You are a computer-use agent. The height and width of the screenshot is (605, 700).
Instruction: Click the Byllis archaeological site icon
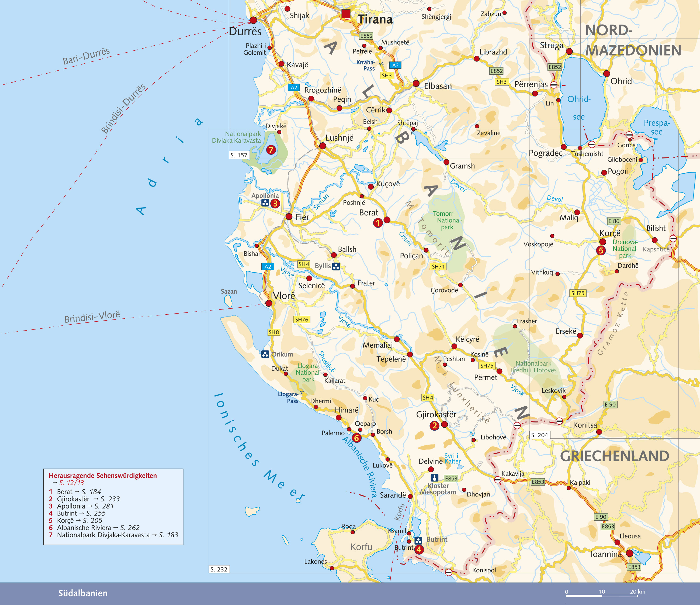tap(336, 266)
